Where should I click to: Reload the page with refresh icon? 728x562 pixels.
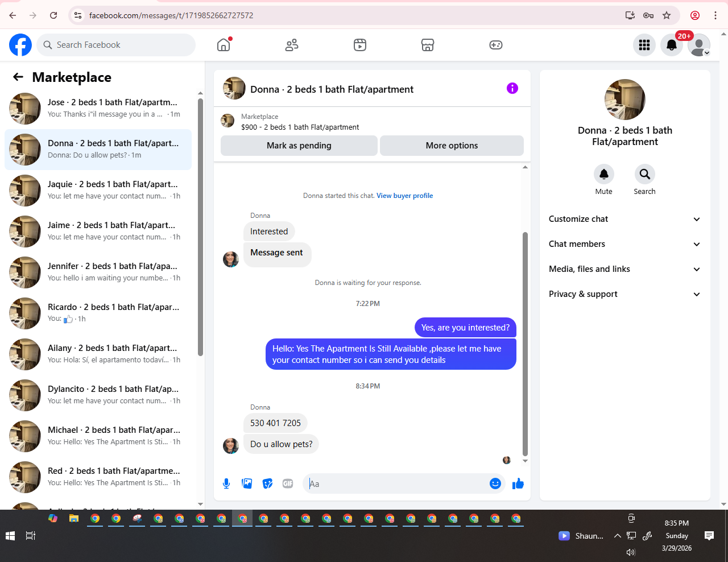coord(53,15)
